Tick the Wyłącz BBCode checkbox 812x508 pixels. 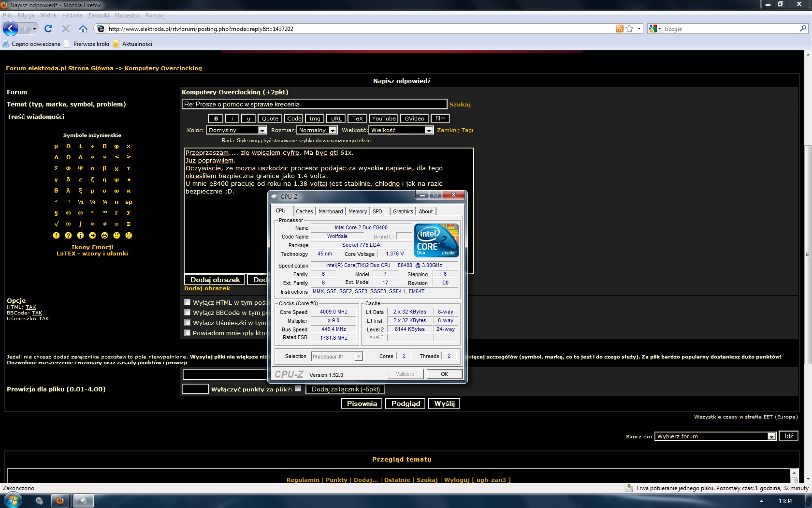click(188, 313)
